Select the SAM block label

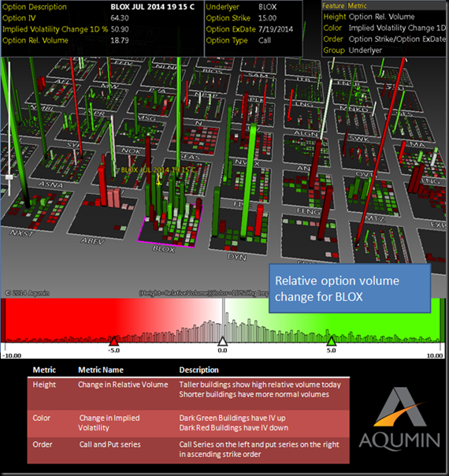coord(258,75)
